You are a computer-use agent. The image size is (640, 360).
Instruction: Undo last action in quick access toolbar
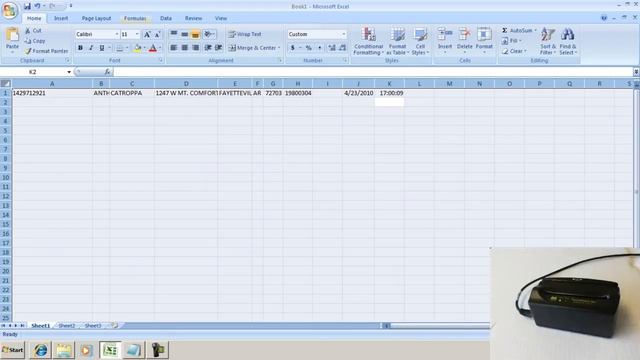pos(37,6)
